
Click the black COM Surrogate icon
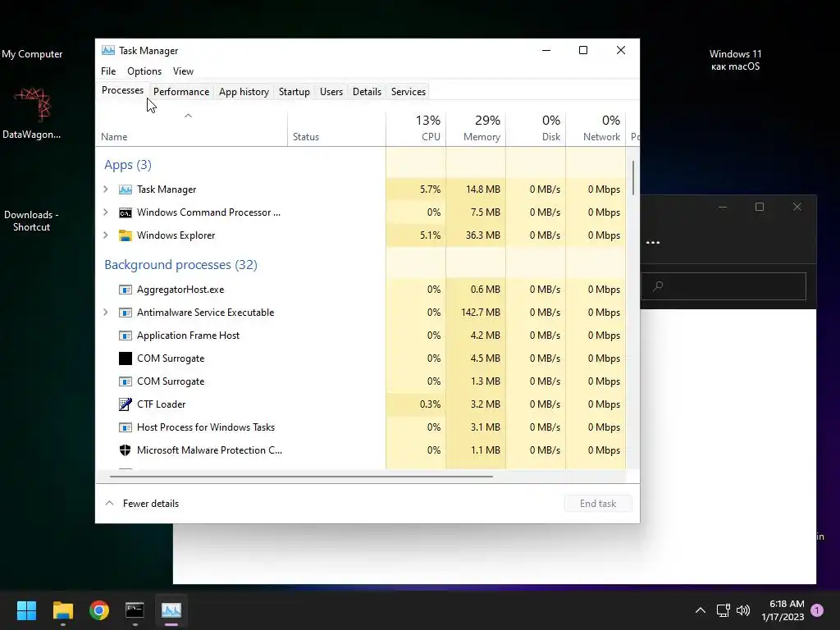126,358
